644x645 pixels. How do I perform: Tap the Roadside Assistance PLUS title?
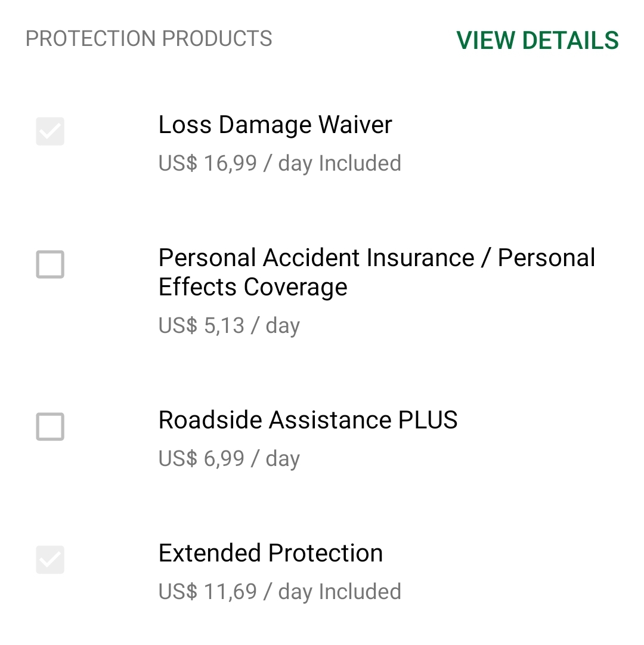(308, 420)
